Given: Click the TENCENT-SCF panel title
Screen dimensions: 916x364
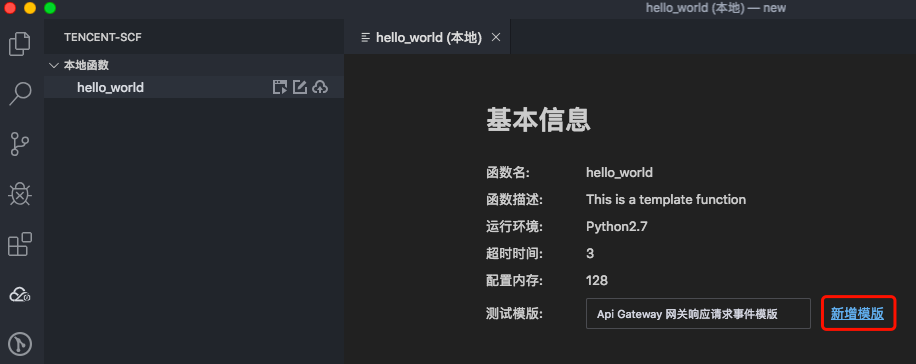Looking at the screenshot, I should point(103,37).
